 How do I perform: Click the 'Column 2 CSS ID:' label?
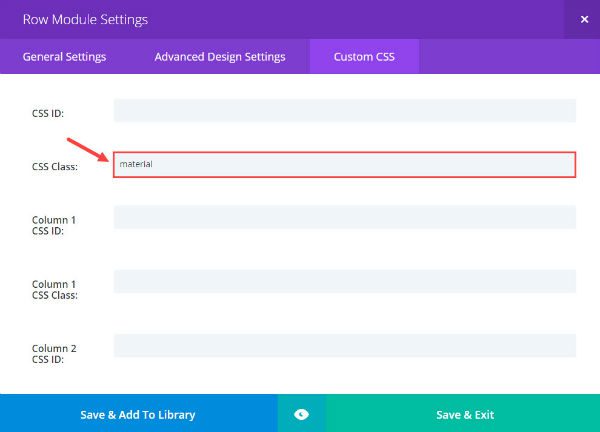tap(53, 354)
